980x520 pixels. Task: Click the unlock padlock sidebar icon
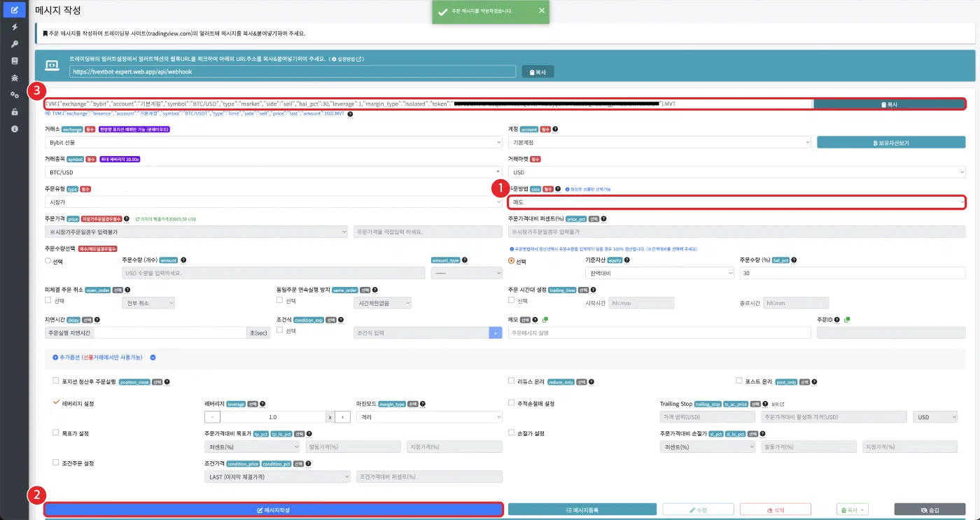point(15,112)
